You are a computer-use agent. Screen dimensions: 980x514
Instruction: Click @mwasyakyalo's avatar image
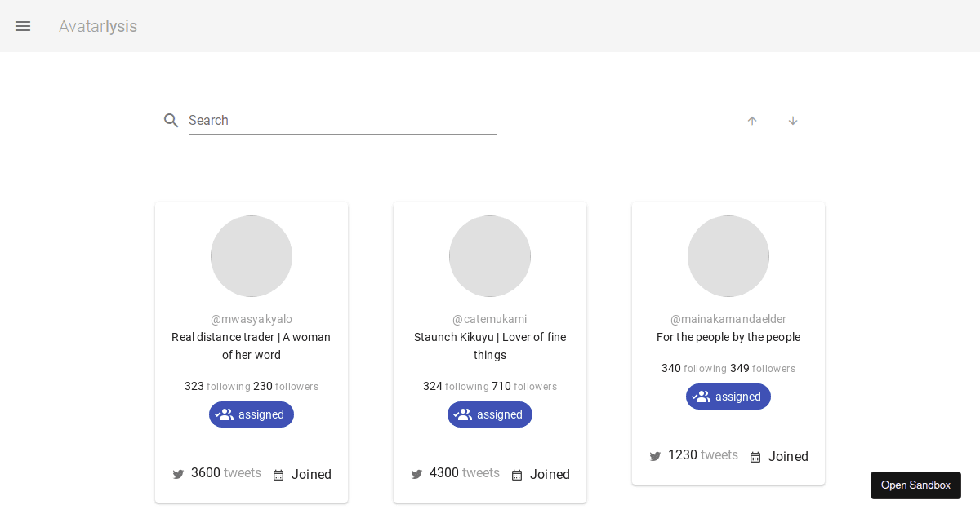coord(252,255)
